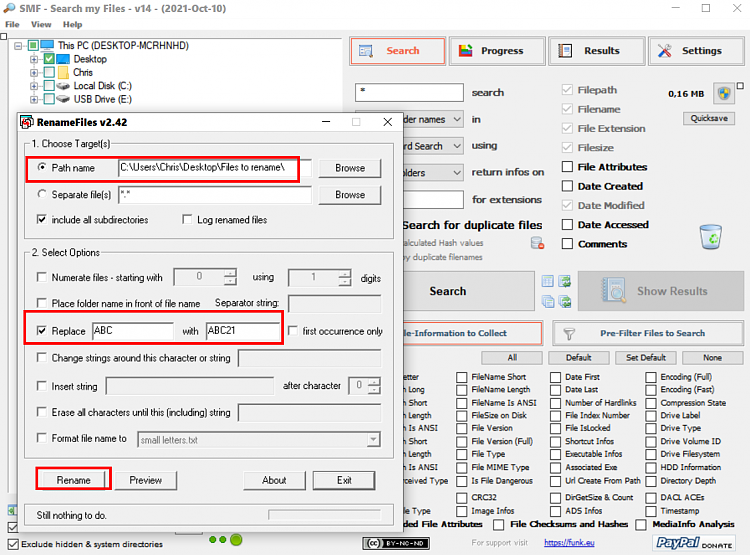Screen dimensions: 750x555
Task: Click the Local Disk (C:) drive icon
Action: tap(63, 86)
